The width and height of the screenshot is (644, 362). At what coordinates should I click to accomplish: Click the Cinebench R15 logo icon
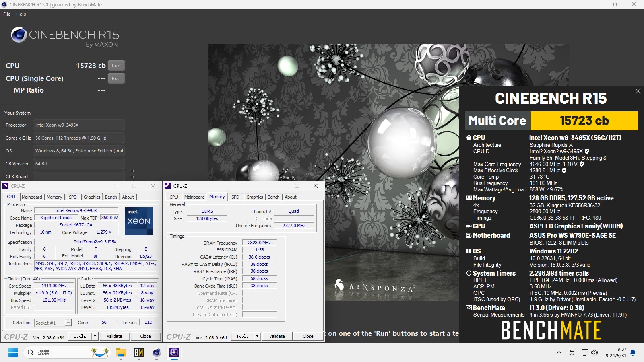[x=19, y=35]
